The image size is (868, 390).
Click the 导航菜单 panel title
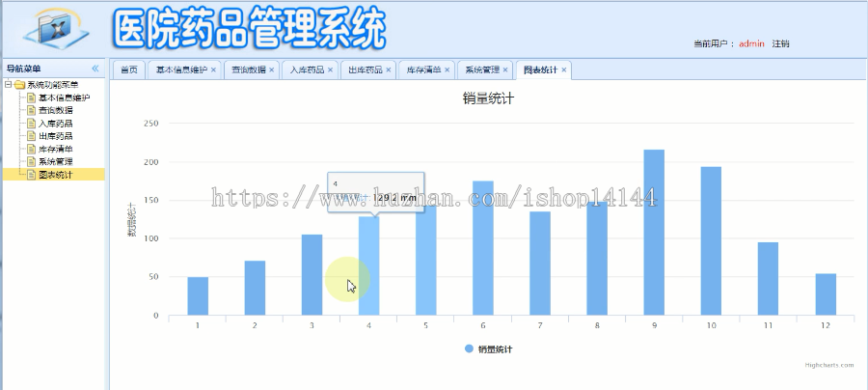pyautogui.click(x=23, y=69)
